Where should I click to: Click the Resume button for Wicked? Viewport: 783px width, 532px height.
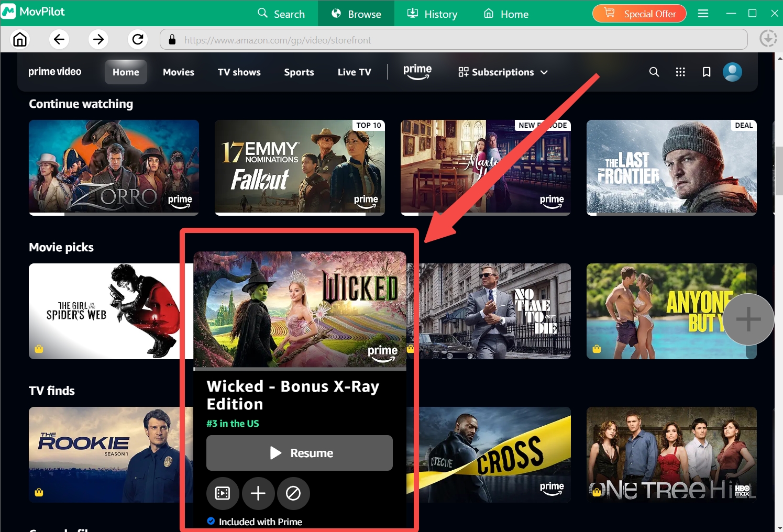[299, 453]
